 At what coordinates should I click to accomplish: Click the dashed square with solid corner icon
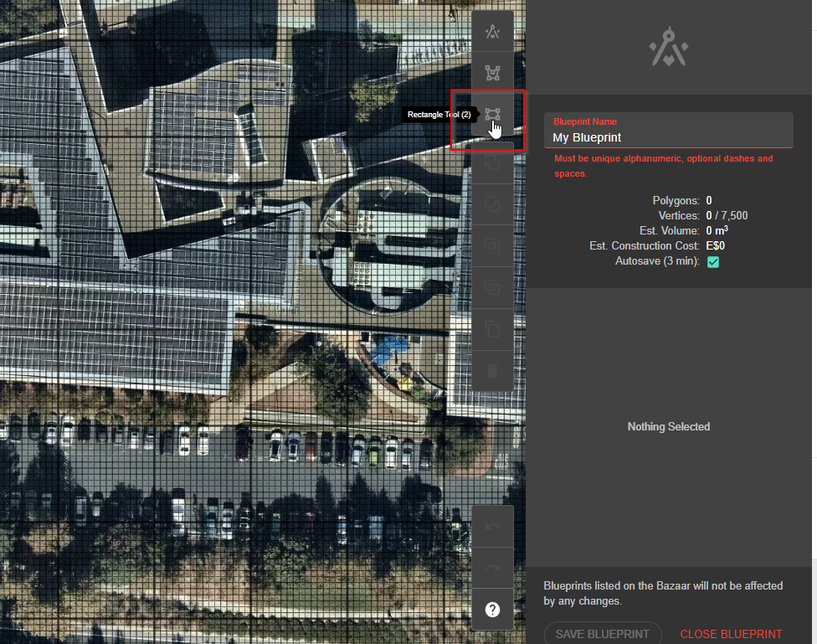coord(492,204)
